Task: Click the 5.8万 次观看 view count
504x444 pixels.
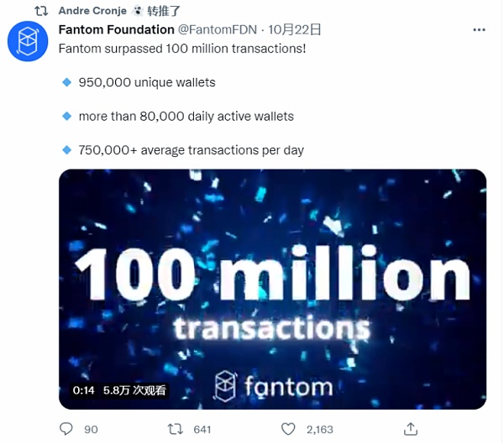Action: 134,390
